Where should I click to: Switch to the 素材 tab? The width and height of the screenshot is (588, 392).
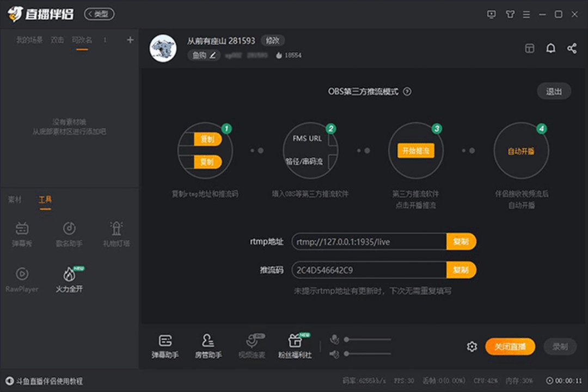(15, 200)
